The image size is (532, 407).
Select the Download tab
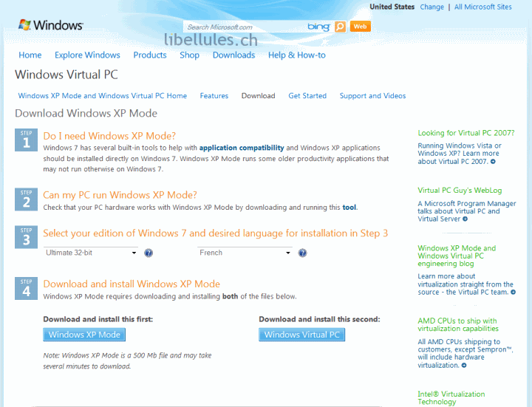pyautogui.click(x=258, y=96)
